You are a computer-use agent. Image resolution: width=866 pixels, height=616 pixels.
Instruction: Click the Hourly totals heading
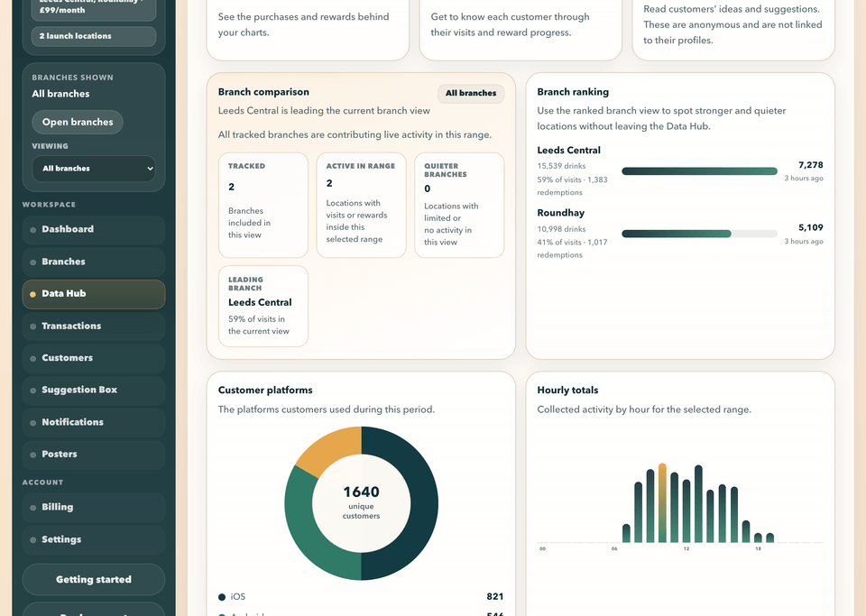567,391
